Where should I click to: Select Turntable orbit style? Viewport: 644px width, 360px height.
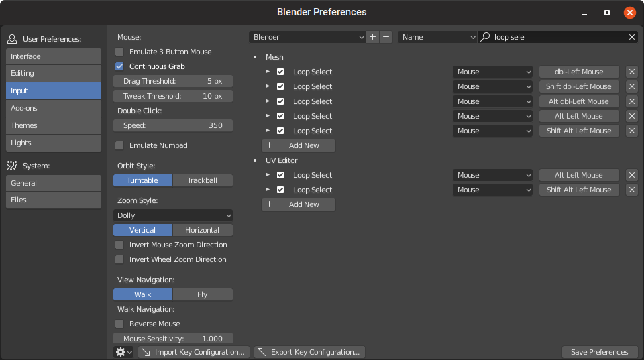click(x=142, y=180)
